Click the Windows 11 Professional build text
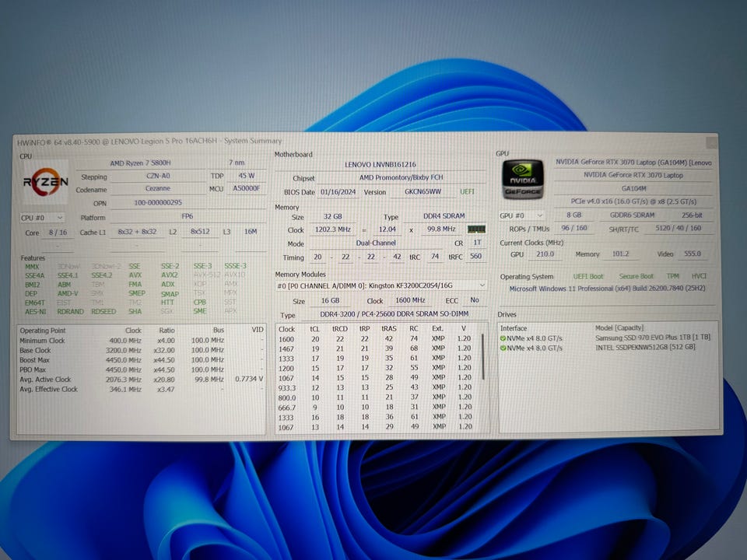747x560 pixels. pyautogui.click(x=607, y=289)
